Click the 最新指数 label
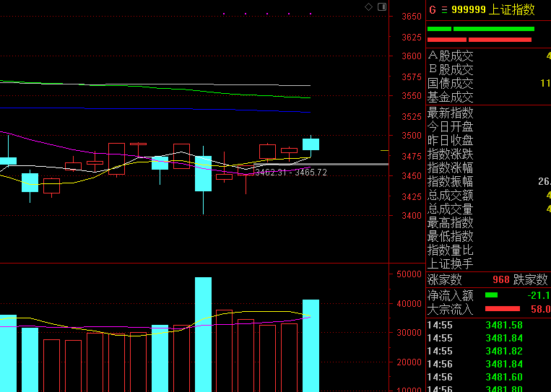The width and height of the screenshot is (551, 392). coord(451,113)
